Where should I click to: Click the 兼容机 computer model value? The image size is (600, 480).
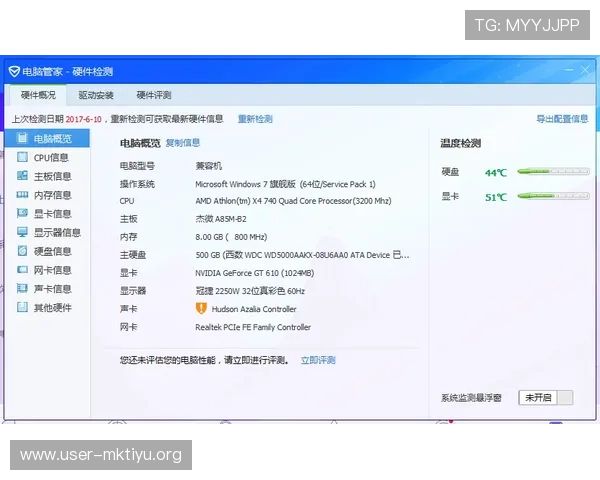[209, 166]
